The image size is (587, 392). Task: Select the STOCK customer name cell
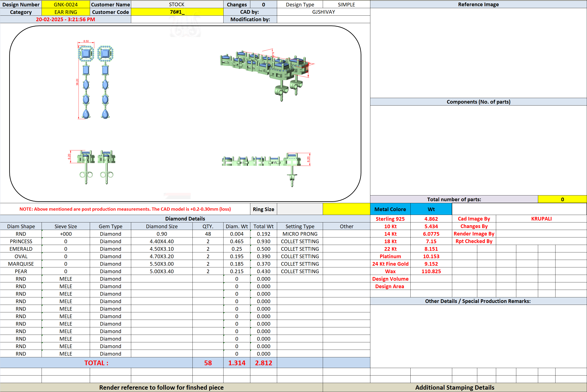(x=177, y=4)
